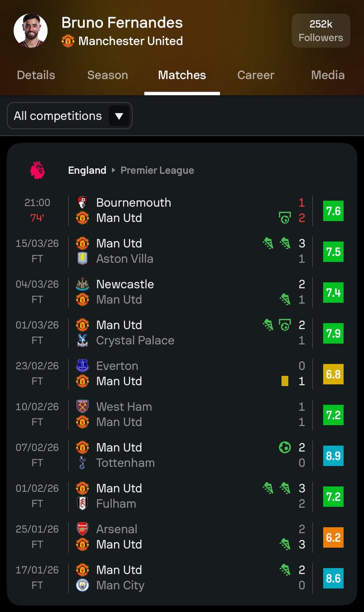
Task: Click the Premier League logo icon
Action: pyautogui.click(x=37, y=170)
